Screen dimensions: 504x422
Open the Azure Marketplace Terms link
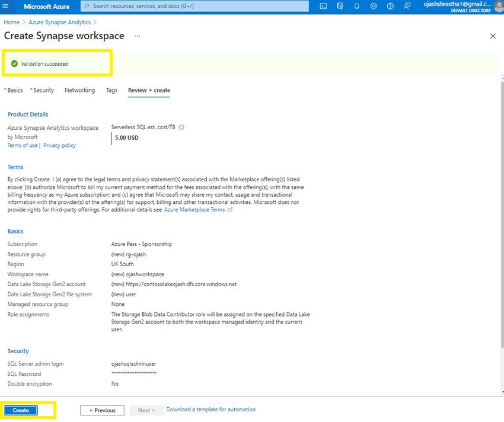(194, 210)
